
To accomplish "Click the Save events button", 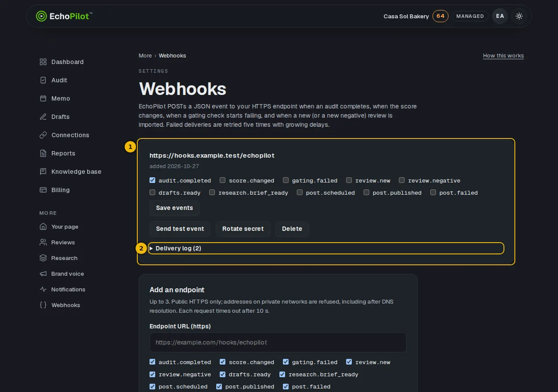I will (x=174, y=208).
